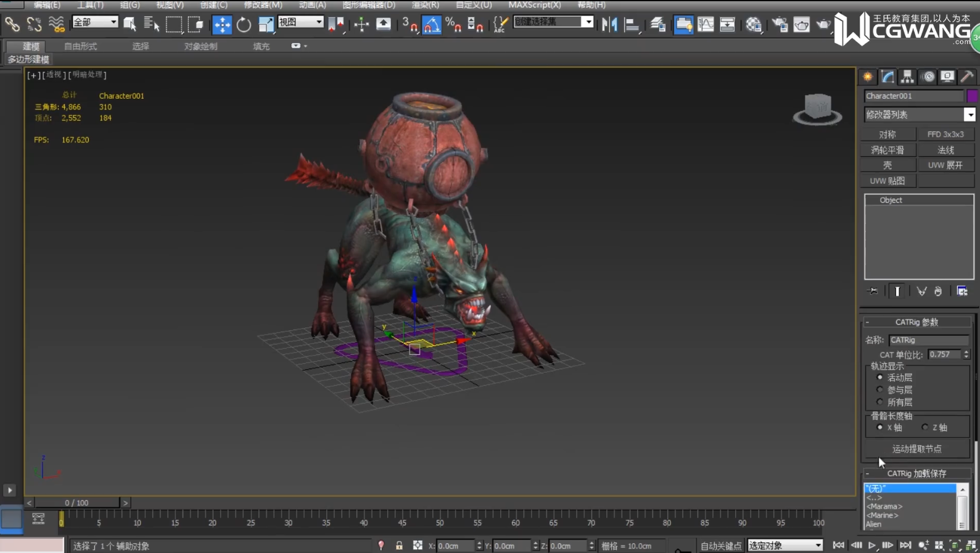Apply the FFD 3x3x3 modifier button
Viewport: 980px width, 553px height.
point(945,134)
